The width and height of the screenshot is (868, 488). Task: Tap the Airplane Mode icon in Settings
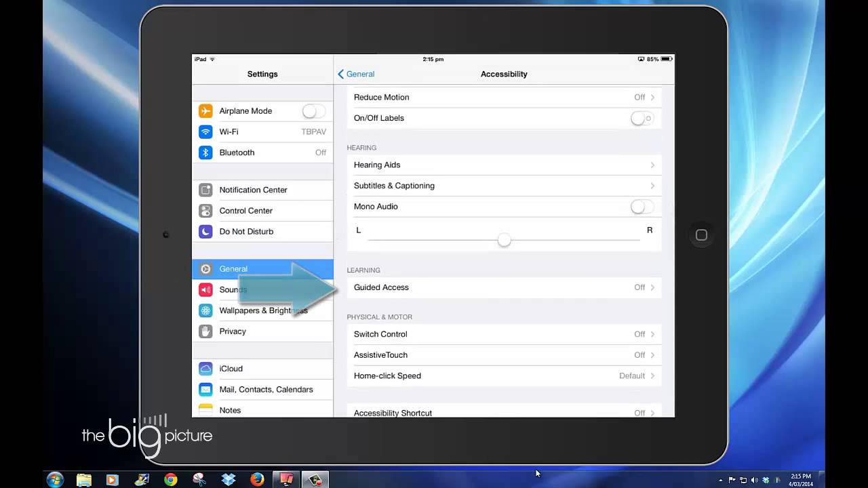205,111
